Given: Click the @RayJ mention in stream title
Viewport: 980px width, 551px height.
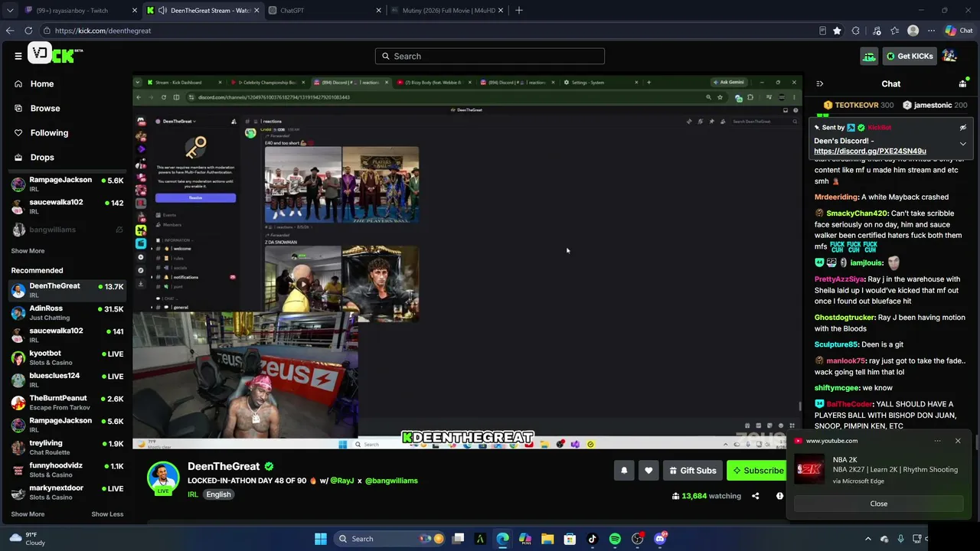Looking at the screenshot, I should pyautogui.click(x=342, y=481).
